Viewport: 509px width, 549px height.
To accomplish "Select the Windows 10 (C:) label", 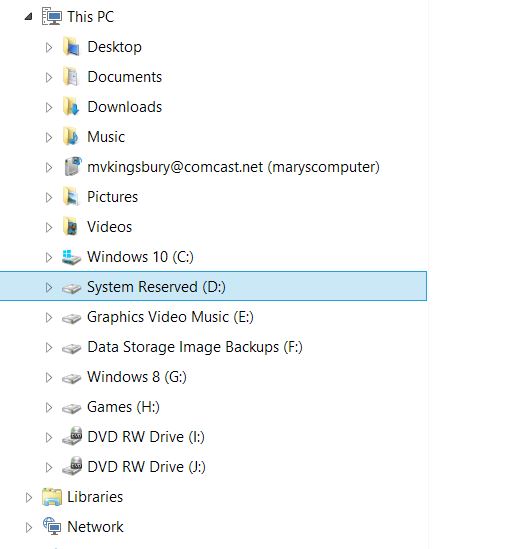I will [140, 257].
